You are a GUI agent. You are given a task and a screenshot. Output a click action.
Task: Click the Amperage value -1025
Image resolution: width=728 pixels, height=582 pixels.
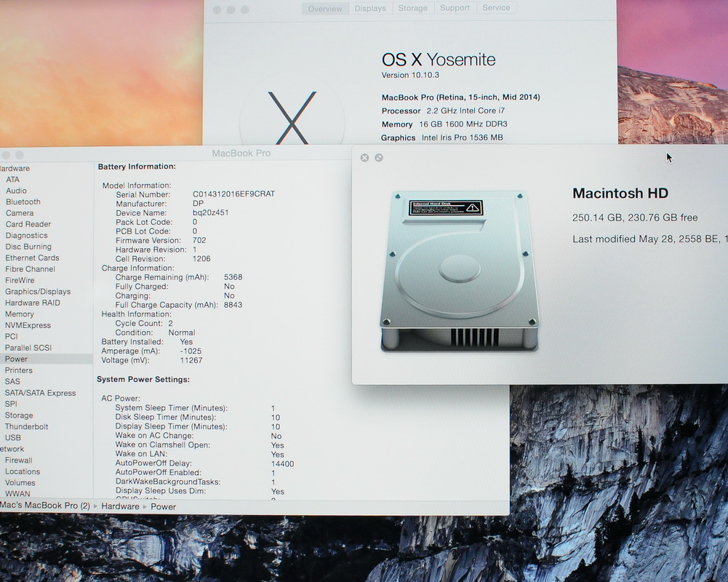[x=191, y=351]
